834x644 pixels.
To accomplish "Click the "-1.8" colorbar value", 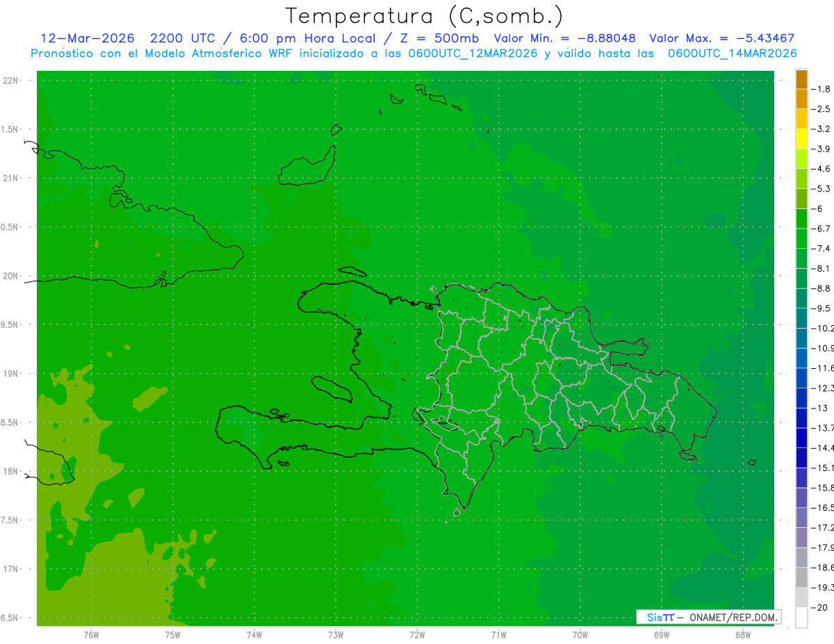I will click(x=821, y=89).
